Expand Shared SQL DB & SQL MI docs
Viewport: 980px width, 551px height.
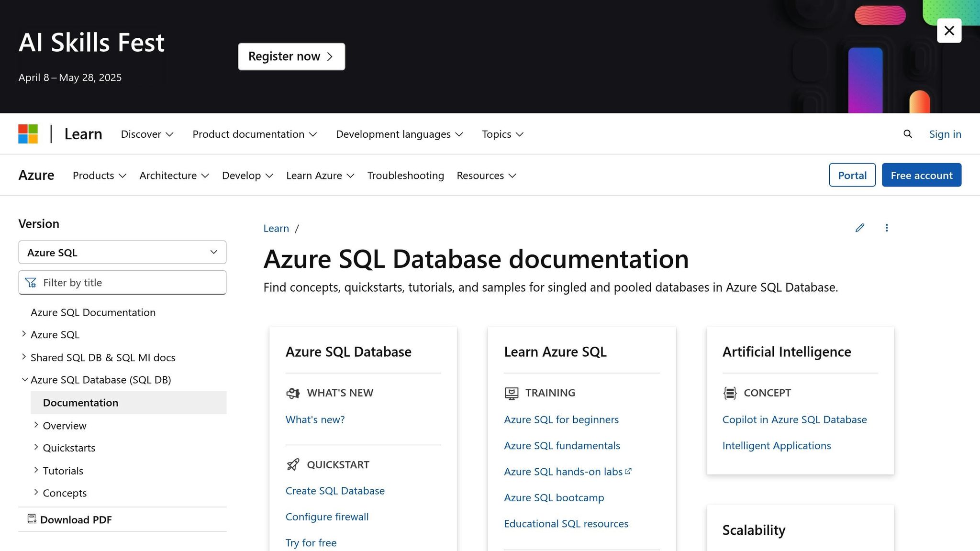coord(24,356)
